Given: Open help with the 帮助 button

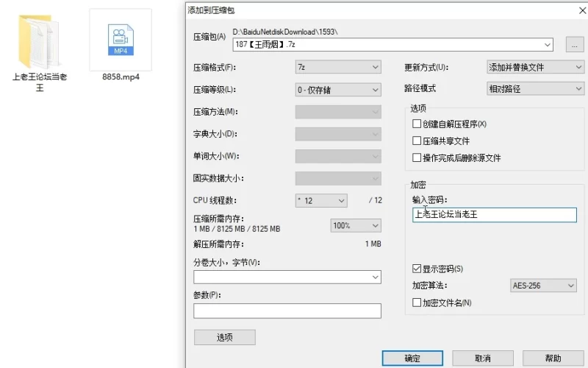Looking at the screenshot, I should pos(553,358).
